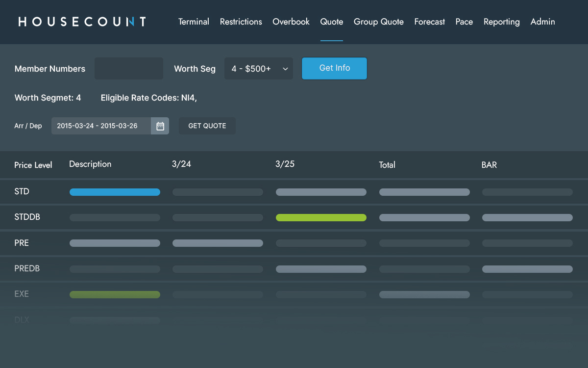The image size is (588, 368).
Task: Go to Reporting
Action: 501,22
